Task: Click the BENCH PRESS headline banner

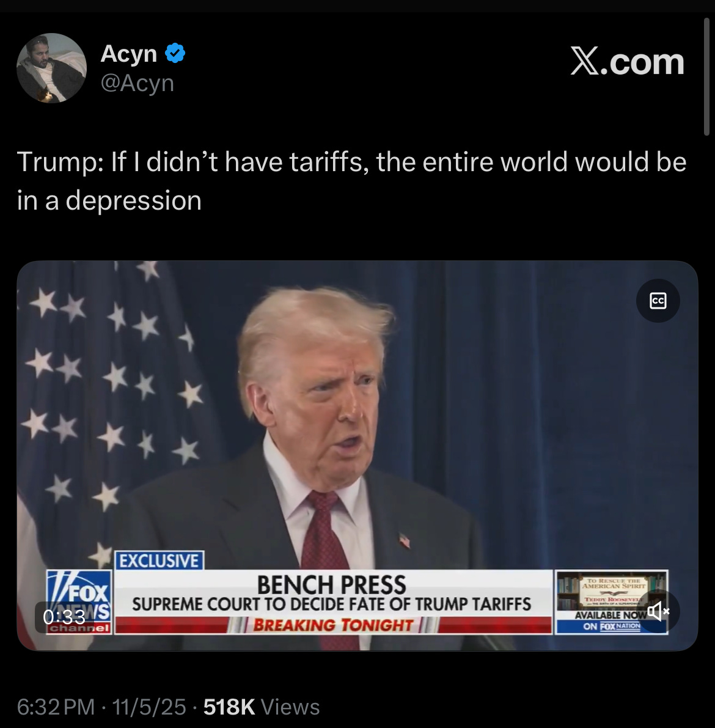Action: tap(331, 584)
